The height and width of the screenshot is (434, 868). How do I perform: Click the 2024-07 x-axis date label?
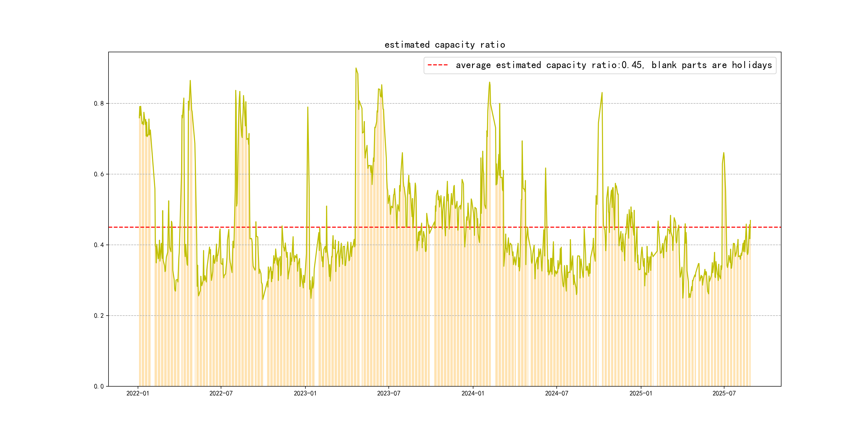coord(556,394)
